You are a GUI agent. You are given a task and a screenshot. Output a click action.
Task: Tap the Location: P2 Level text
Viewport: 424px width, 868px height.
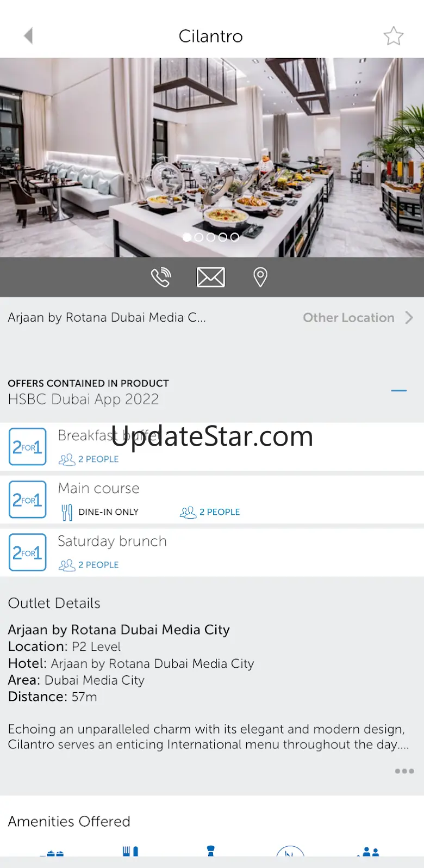coord(64,647)
